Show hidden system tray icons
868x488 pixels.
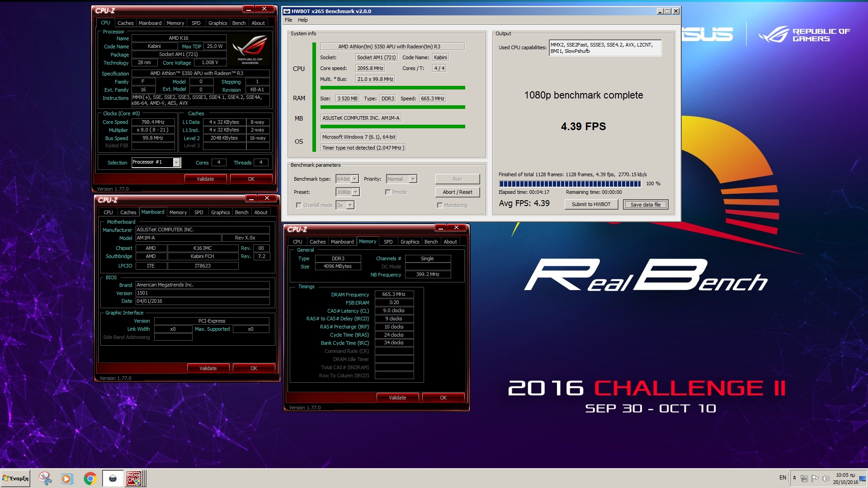coord(794,478)
